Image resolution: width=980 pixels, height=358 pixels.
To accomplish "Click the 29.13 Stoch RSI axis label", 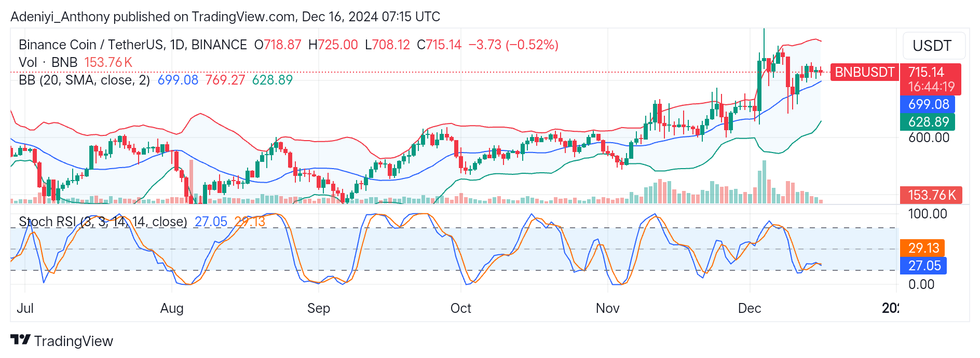I will [x=923, y=248].
